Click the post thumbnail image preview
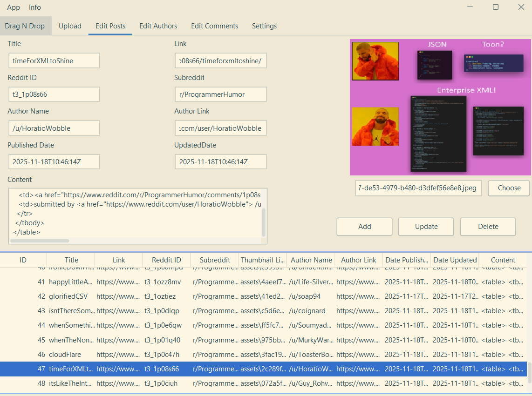532x396 pixels. pos(440,107)
